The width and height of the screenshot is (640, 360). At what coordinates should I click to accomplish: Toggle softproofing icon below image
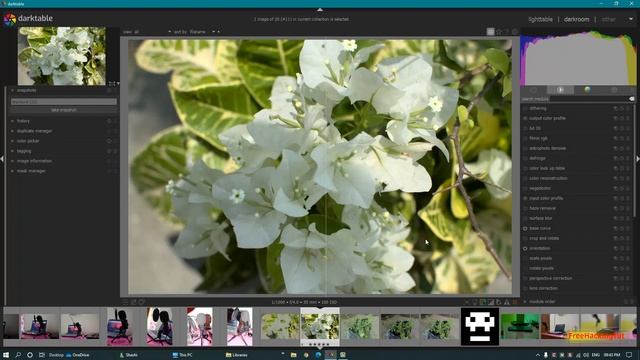coord(499,302)
